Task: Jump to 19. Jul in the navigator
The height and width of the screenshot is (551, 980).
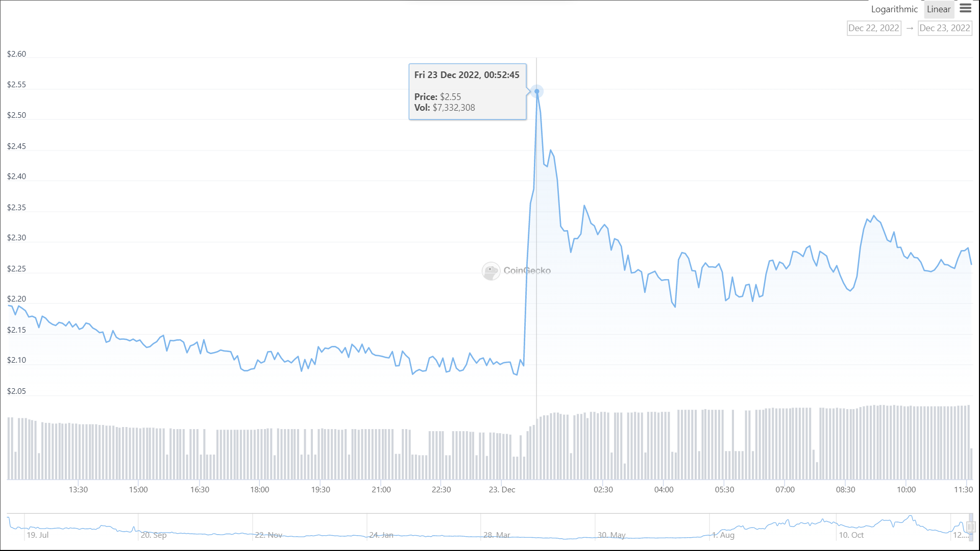Action: point(38,535)
